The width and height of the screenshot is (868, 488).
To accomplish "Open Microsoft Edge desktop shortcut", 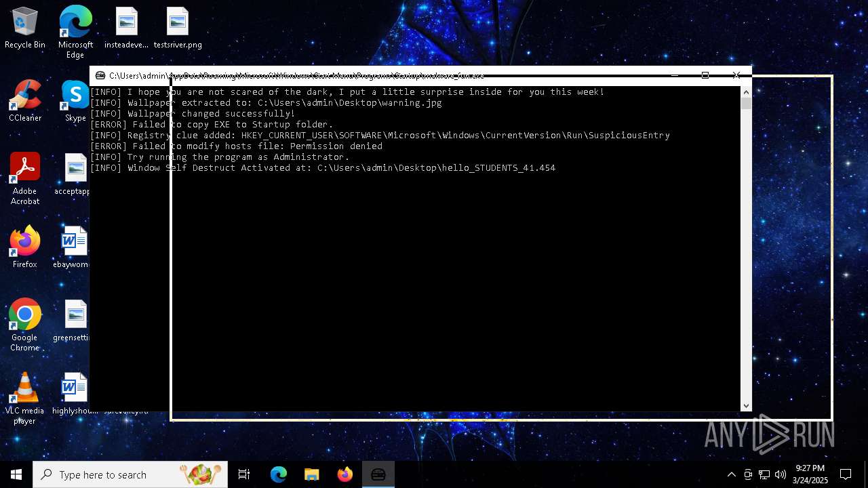I will tap(75, 33).
